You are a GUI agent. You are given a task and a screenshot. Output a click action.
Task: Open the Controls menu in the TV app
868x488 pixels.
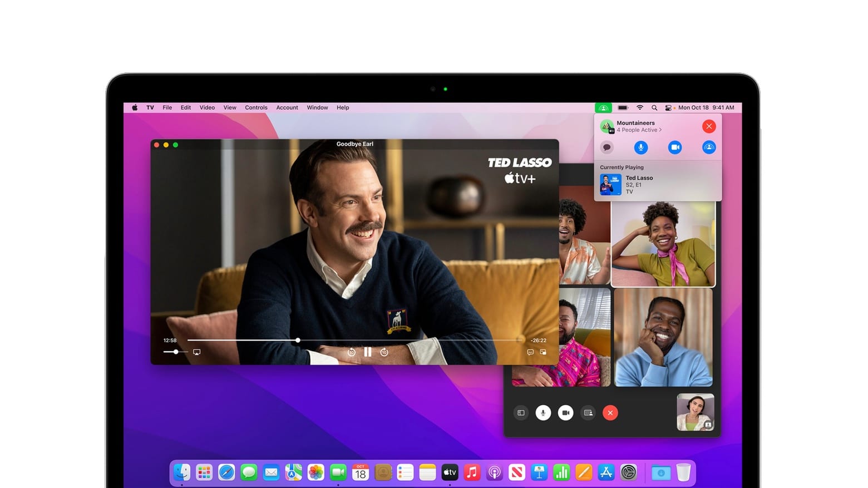[256, 107]
